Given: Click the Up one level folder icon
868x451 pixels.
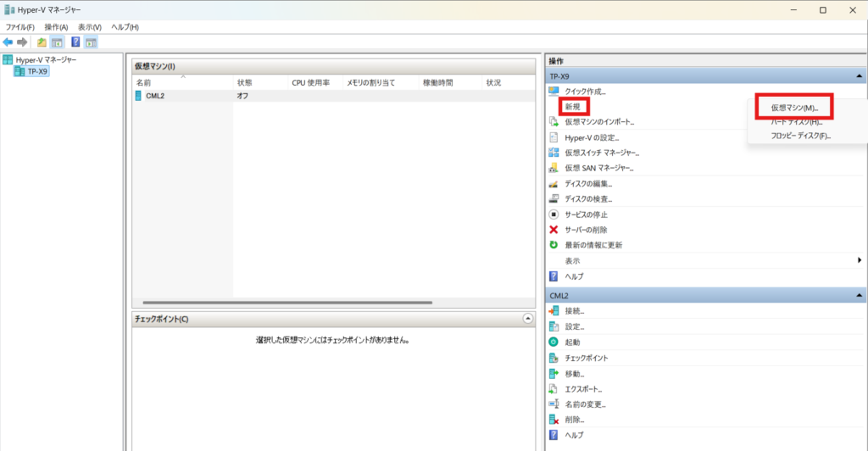Looking at the screenshot, I should pyautogui.click(x=42, y=42).
